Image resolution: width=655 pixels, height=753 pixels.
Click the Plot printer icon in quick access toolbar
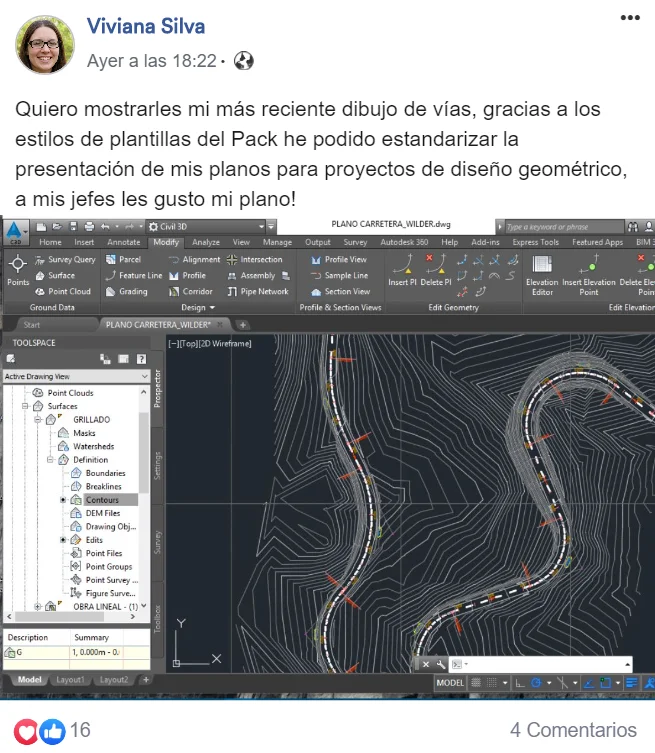[x=89, y=226]
